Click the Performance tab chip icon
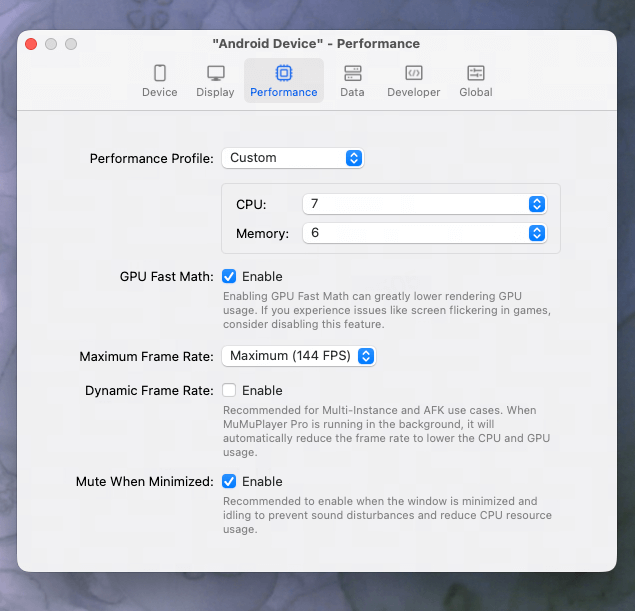This screenshot has width=635, height=611. coord(284,73)
